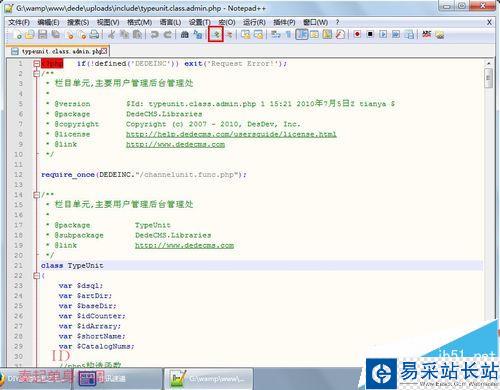Click the require_once(DEDEINC... line
Screen dimensions: 500x390
click(x=144, y=175)
